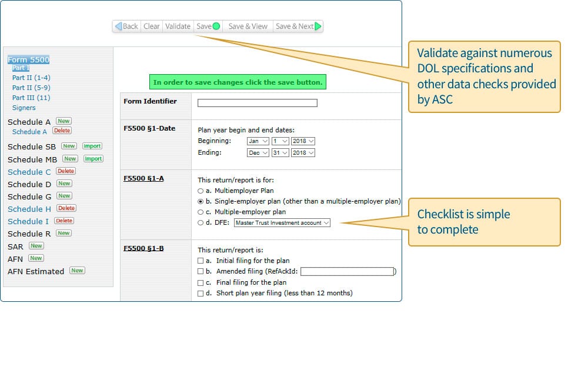
Task: Click the Save button with green circle
Action: coord(208,26)
